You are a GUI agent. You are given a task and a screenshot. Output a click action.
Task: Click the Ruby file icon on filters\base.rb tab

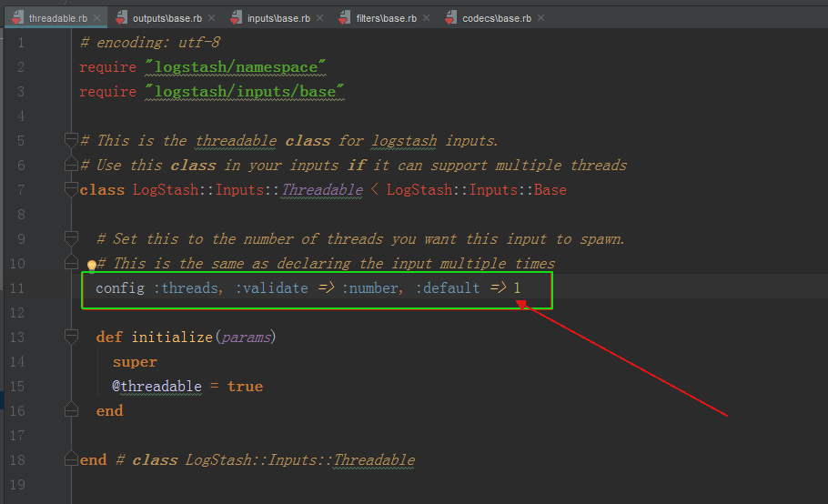344,18
